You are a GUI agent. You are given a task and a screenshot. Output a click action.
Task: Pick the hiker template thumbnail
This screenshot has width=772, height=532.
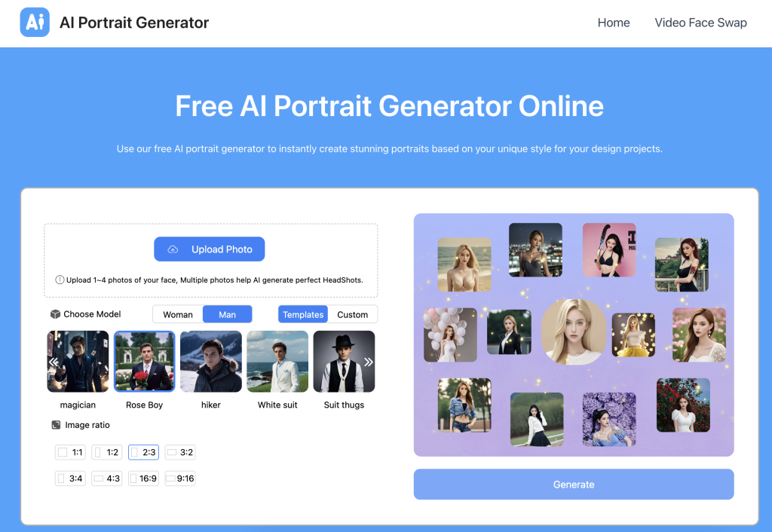point(211,361)
